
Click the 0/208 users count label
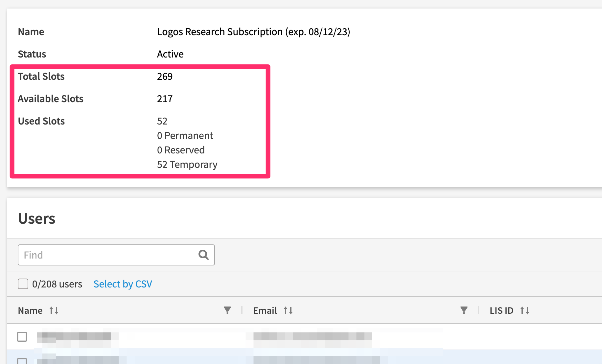pos(57,284)
